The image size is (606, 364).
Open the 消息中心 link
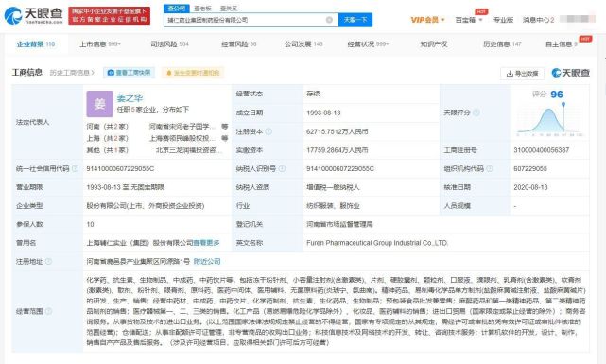click(538, 20)
